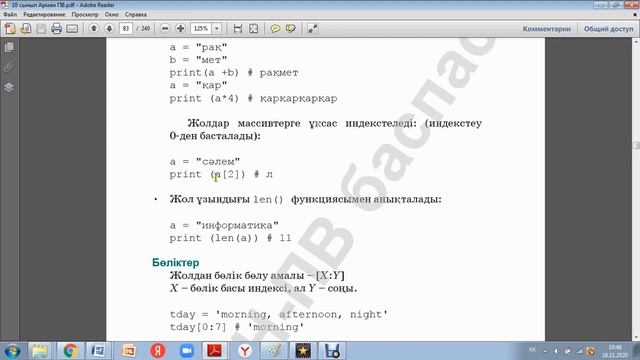The width and height of the screenshot is (640, 360).
Task: Click the Fit width scrolling icon
Action: tap(238, 28)
